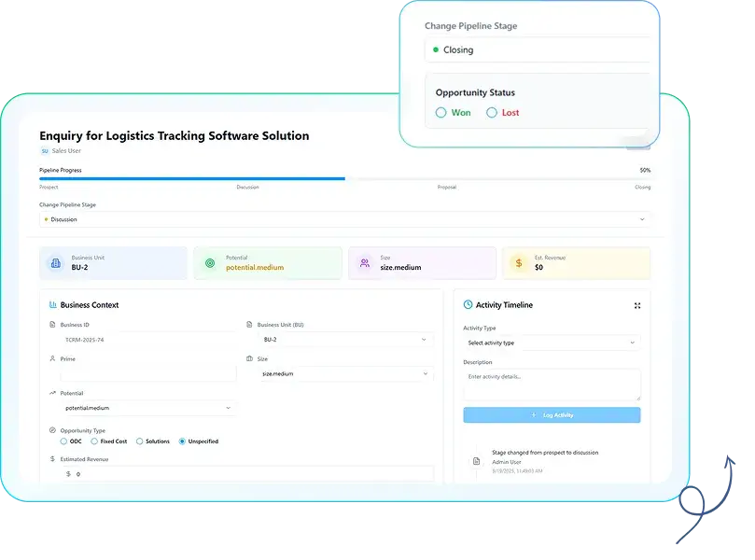Viewport: 755px width, 560px height.
Task: Open the Change Pipeline Stage Discussion dropdown
Action: (x=344, y=219)
